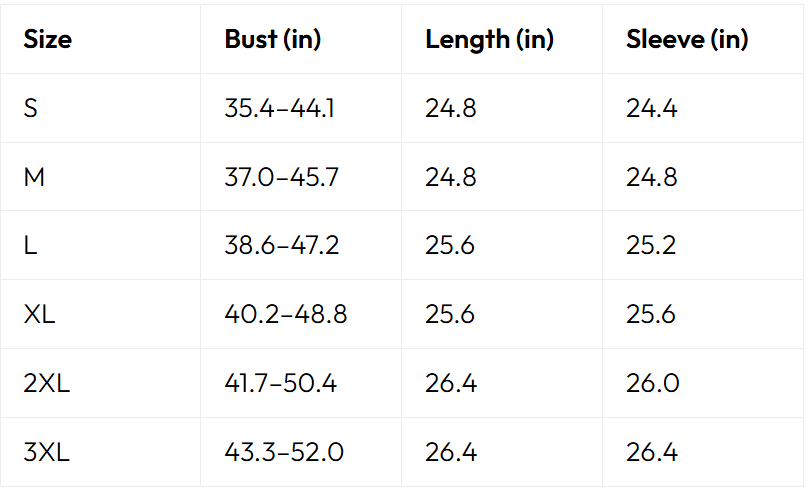Click the 2XL size row label
The image size is (809, 495).
46,383
